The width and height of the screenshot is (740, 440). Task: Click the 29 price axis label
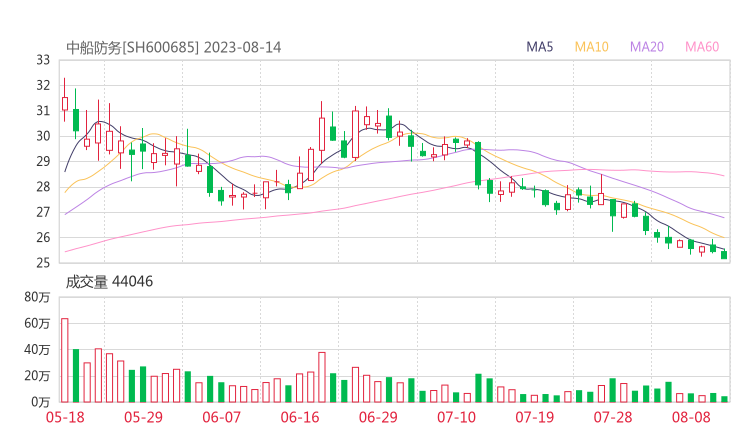43,161
